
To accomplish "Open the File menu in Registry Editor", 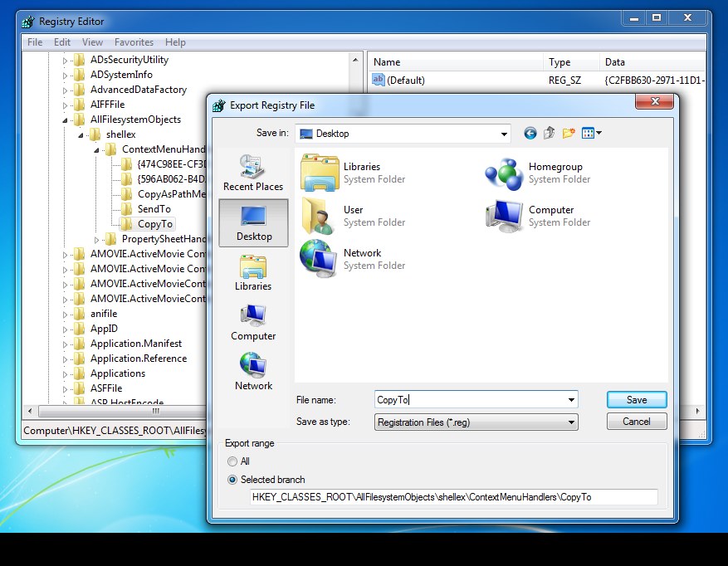I will point(35,42).
